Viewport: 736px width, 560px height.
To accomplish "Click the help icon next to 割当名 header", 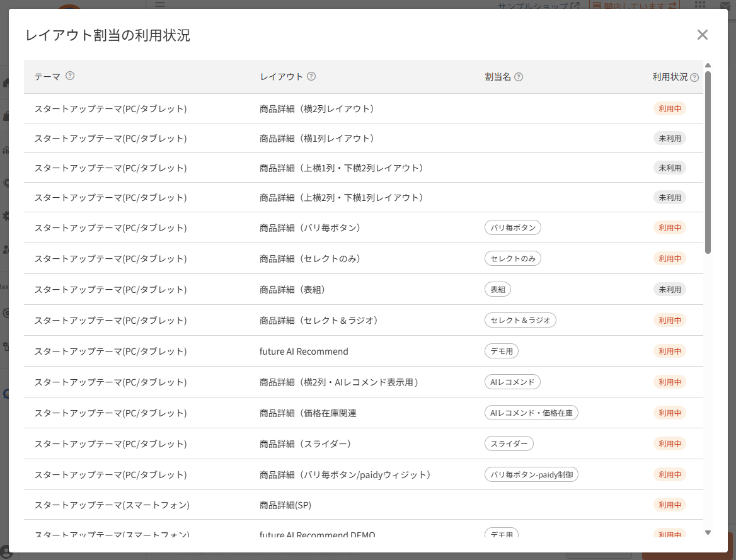I will (519, 76).
